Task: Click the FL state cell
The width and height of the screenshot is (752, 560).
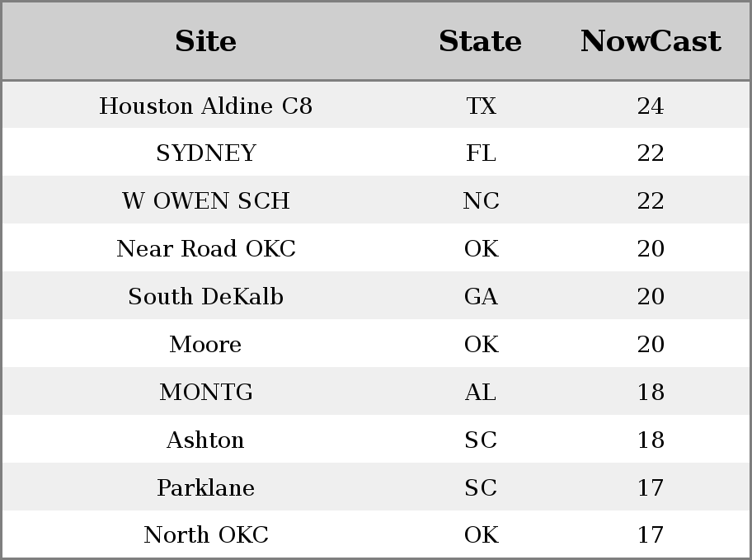Action: click(481, 153)
